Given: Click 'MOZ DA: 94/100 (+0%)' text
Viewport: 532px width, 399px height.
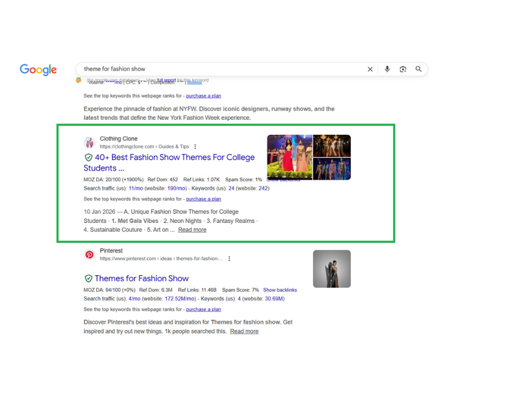Looking at the screenshot, I should [x=110, y=290].
